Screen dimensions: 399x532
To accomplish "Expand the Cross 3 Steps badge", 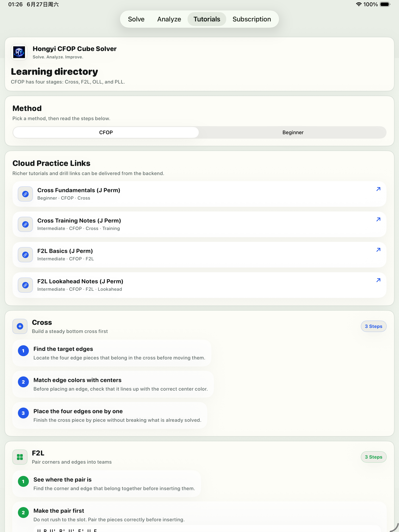I will pyautogui.click(x=373, y=326).
